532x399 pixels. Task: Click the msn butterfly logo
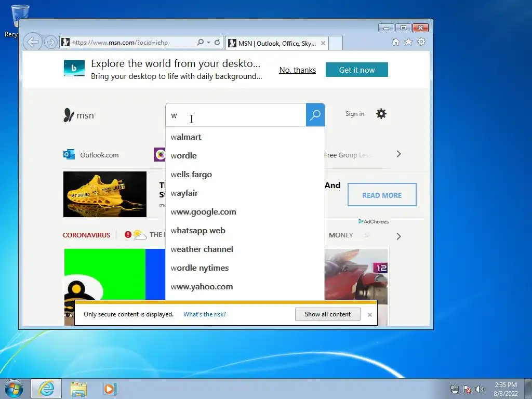(x=79, y=115)
